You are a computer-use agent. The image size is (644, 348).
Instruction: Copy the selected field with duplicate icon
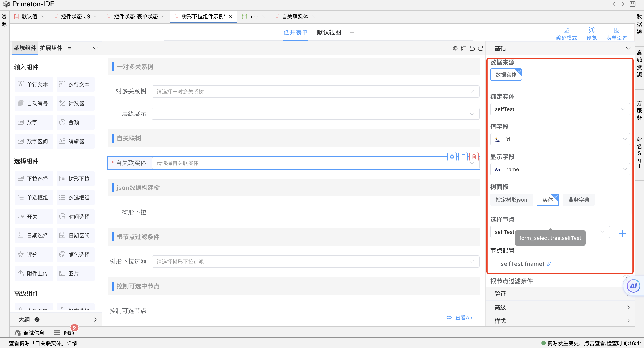(x=463, y=157)
